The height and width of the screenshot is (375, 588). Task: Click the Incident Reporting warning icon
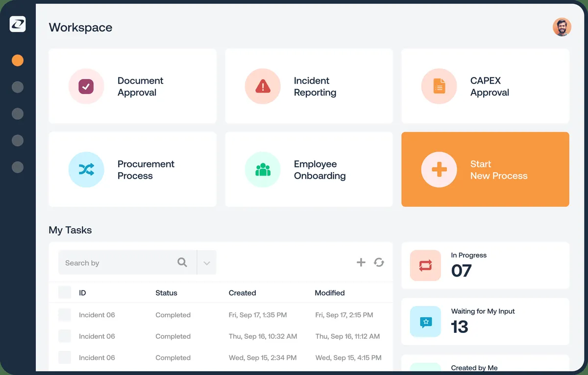[263, 87]
